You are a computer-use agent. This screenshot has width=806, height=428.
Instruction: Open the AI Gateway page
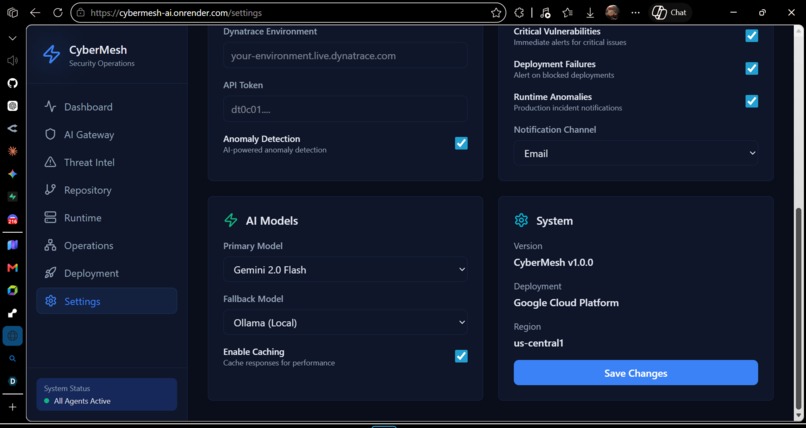(107, 135)
